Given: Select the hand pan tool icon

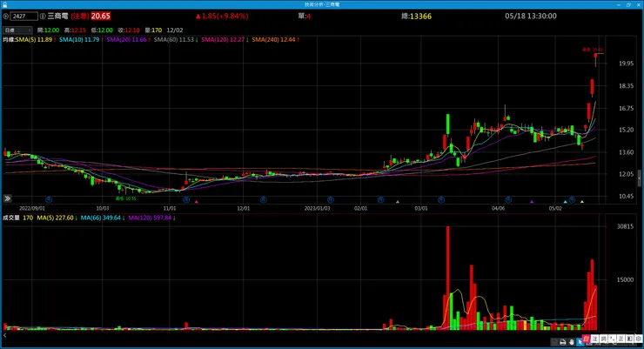Looking at the screenshot, I should pyautogui.click(x=571, y=342).
